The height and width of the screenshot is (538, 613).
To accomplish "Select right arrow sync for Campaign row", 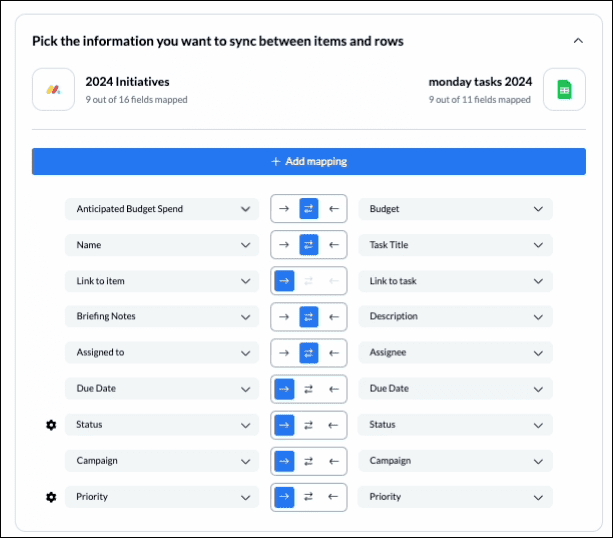I will coord(284,461).
